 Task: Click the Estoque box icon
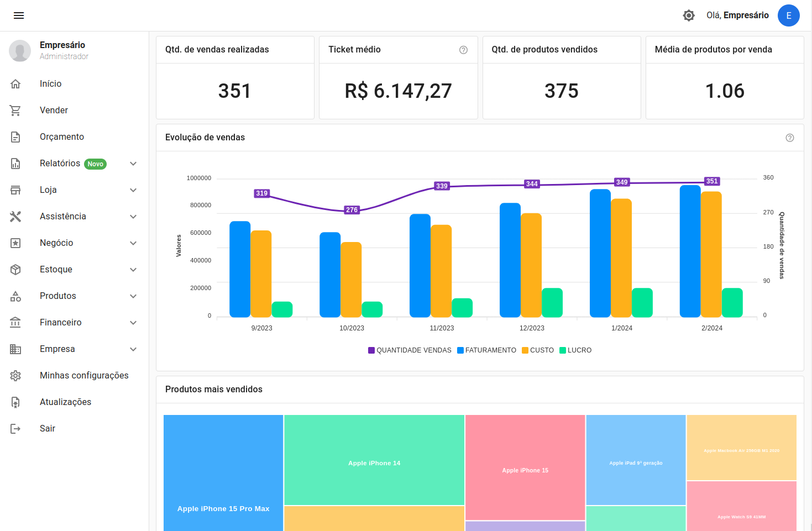(x=15, y=270)
